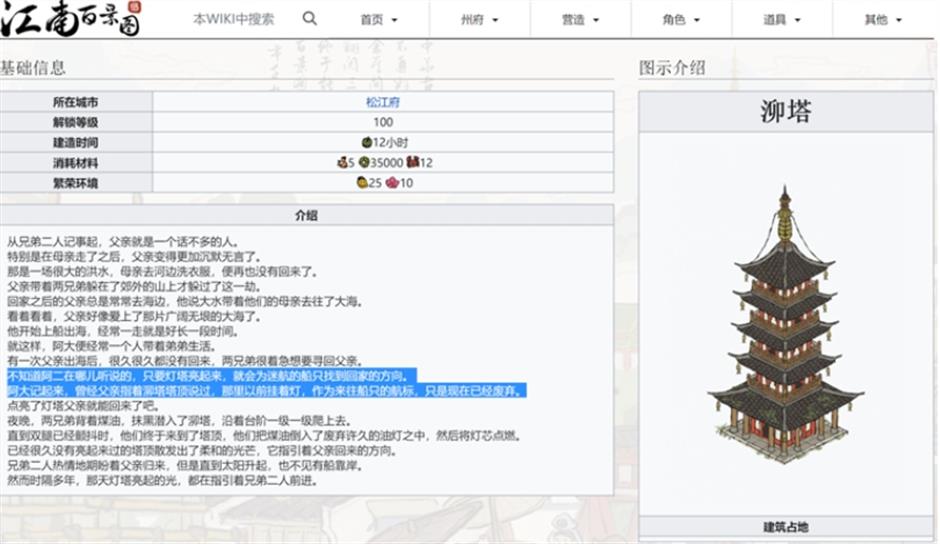Viewport: 940px width, 544px height.
Task: Click the 建筑占地 header
Action: [x=786, y=527]
